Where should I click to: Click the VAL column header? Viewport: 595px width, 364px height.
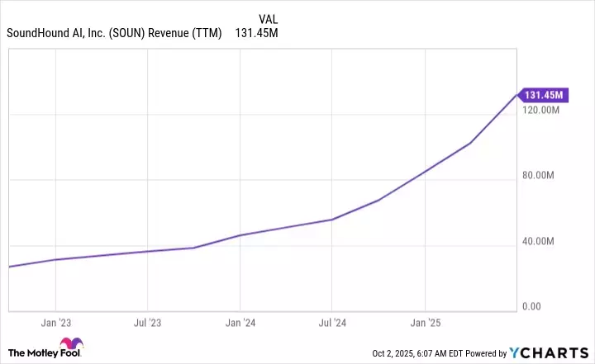tap(268, 19)
